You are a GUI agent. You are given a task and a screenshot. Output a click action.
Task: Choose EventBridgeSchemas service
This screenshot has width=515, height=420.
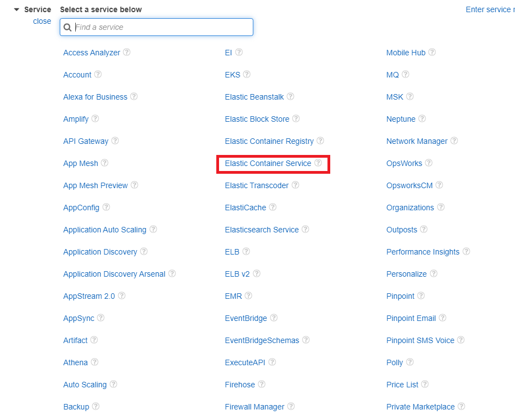[262, 340]
